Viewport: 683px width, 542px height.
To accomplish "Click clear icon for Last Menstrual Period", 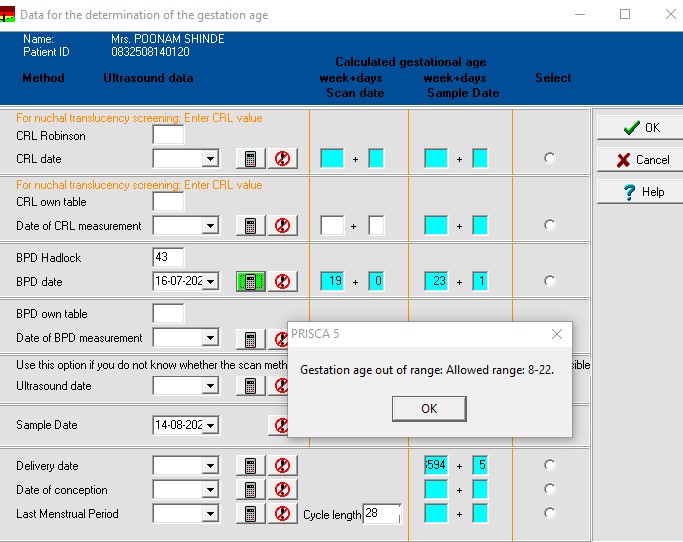I will coord(283,514).
